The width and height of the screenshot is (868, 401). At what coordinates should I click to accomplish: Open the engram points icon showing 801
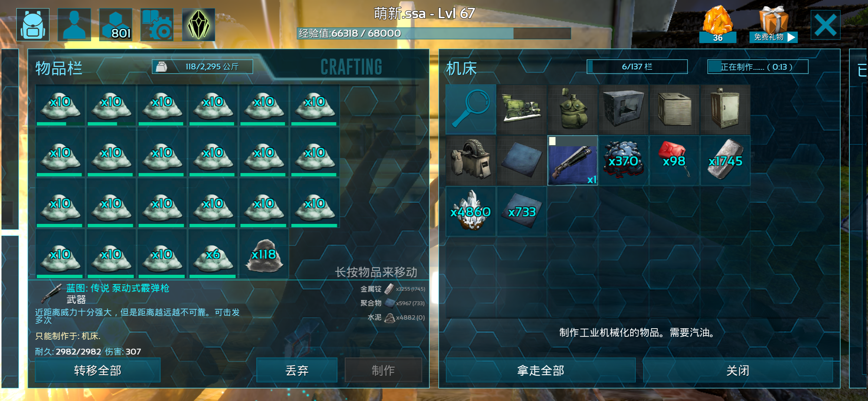116,25
